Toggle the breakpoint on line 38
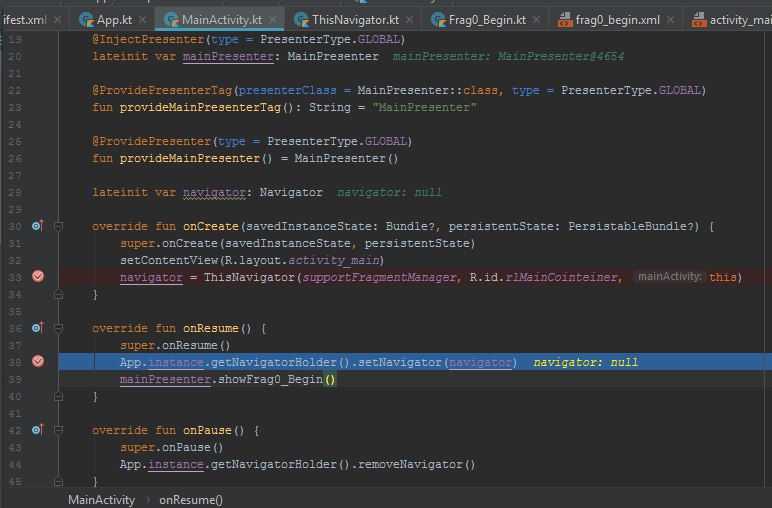The image size is (772, 508). coord(38,362)
